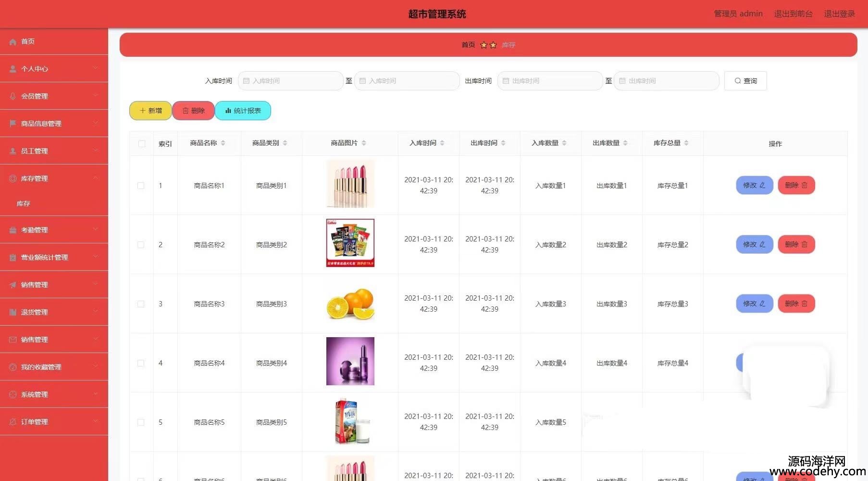Click the 出库时间 end date field
The image size is (868, 481).
666,81
